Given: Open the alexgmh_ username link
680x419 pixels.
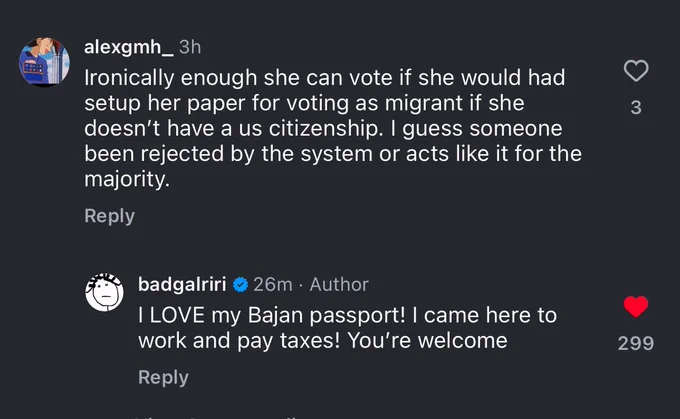Looking at the screenshot, I should tap(129, 47).
